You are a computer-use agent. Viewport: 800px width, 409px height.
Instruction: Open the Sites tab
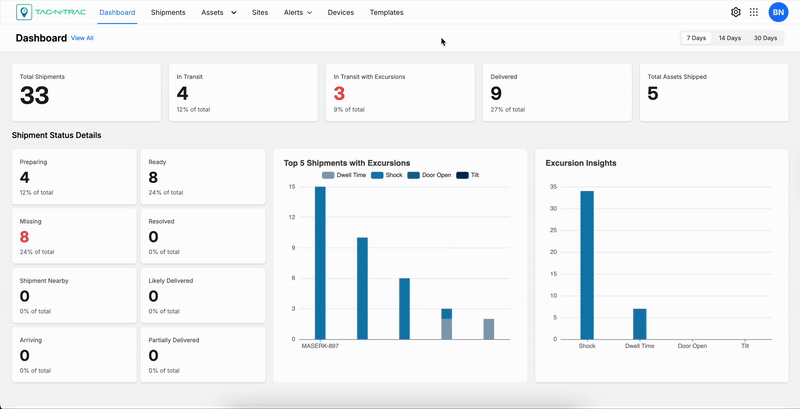click(x=260, y=12)
